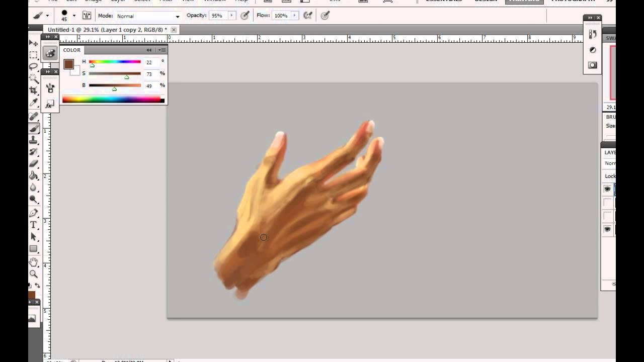Viewport: 644px width, 362px height.
Task: Select the Clone Stamp tool
Action: point(34,140)
